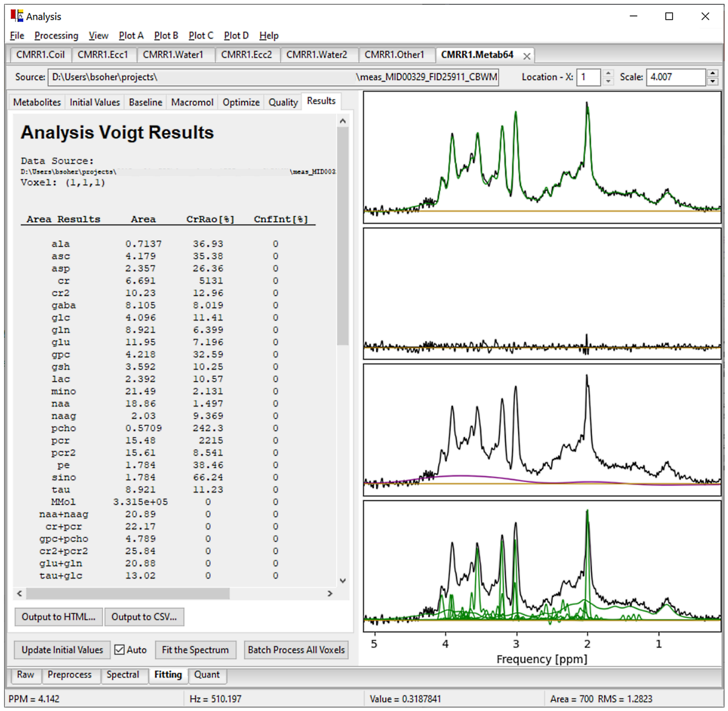Click Update Initial Values button
728x711 pixels.
62,650
